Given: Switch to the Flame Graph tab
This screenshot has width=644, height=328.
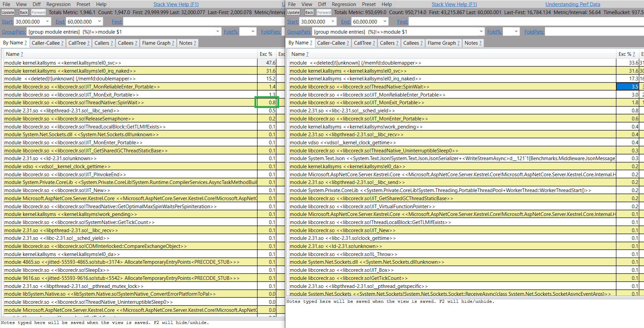Looking at the screenshot, I should (x=156, y=43).
